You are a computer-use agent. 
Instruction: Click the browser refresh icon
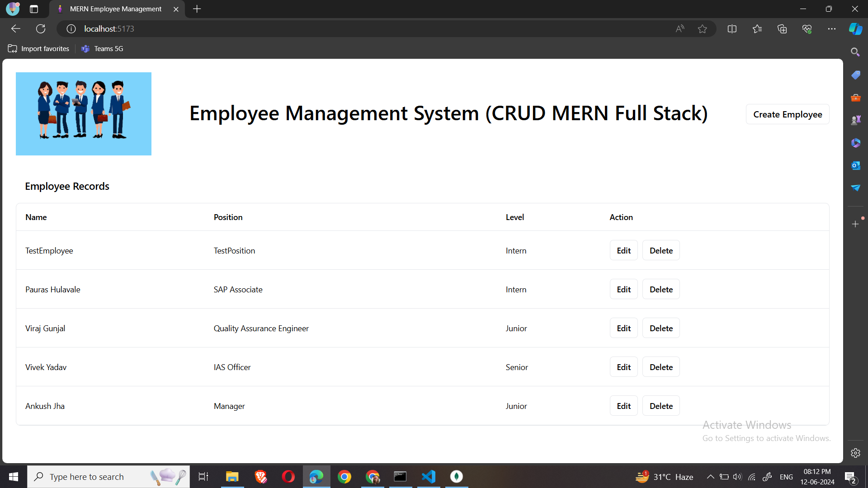[x=41, y=29]
